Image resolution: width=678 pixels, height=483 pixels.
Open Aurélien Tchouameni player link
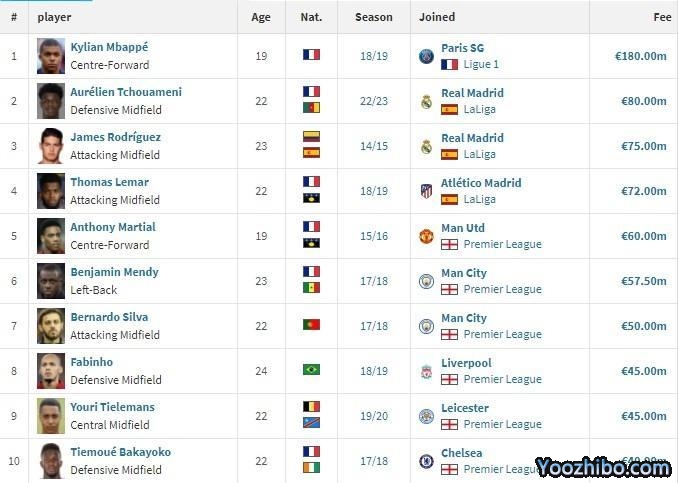(126, 92)
